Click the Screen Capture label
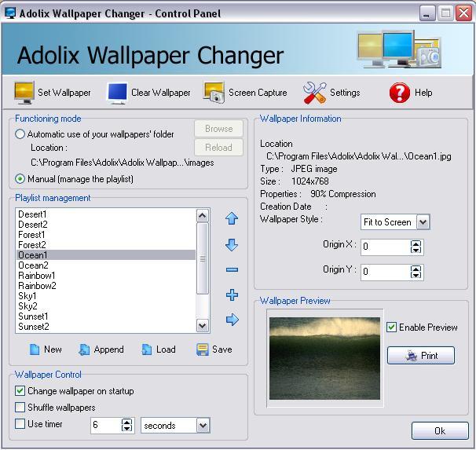The image size is (476, 450). [258, 93]
